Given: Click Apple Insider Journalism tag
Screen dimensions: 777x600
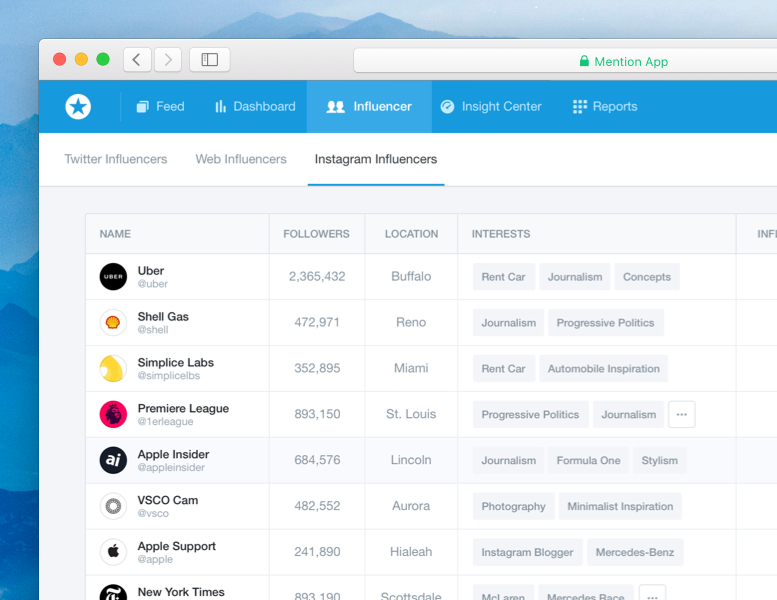Looking at the screenshot, I should point(508,461).
